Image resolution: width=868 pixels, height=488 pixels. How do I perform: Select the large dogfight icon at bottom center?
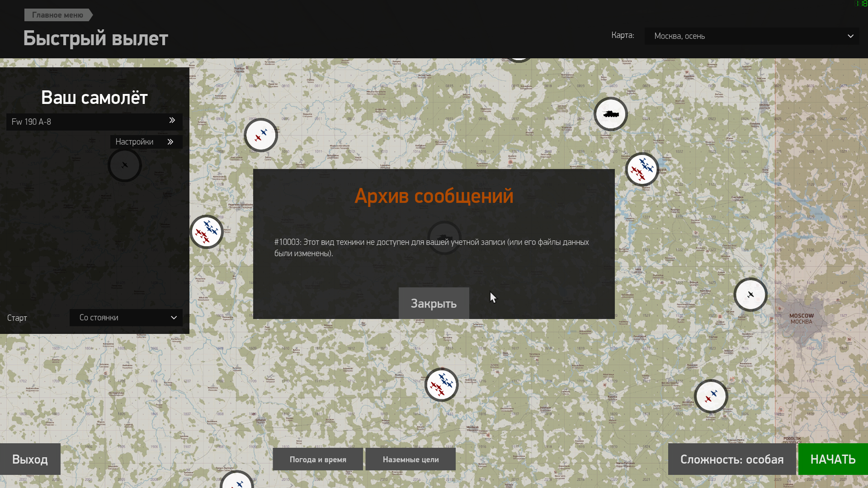pyautogui.click(x=442, y=385)
